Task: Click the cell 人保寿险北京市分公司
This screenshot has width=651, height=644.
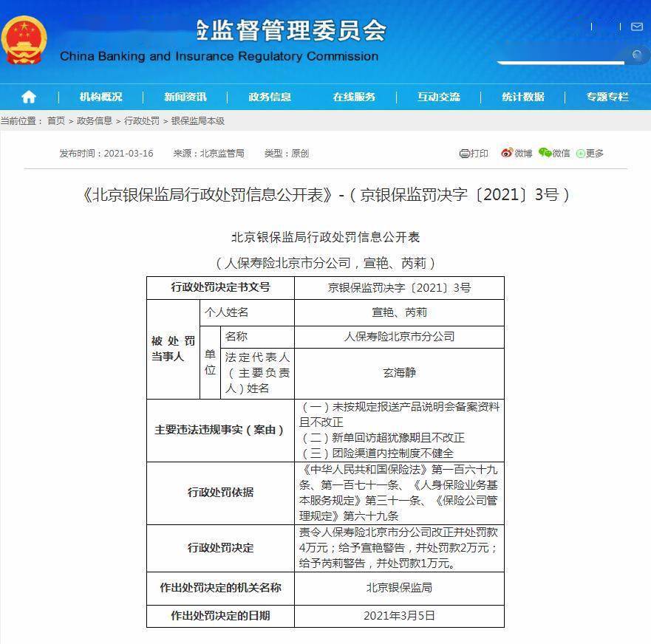Action: (399, 337)
